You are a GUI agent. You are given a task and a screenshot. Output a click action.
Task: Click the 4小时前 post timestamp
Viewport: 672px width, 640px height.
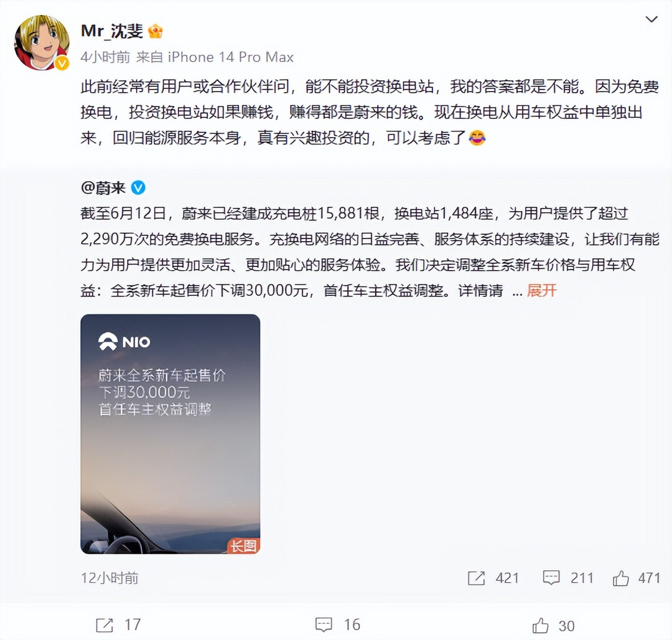105,57
